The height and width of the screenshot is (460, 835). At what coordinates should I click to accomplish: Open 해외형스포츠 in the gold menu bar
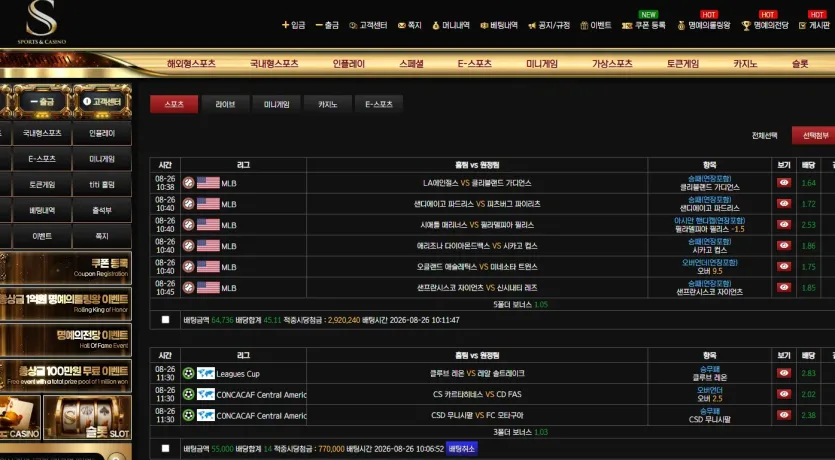[x=191, y=64]
